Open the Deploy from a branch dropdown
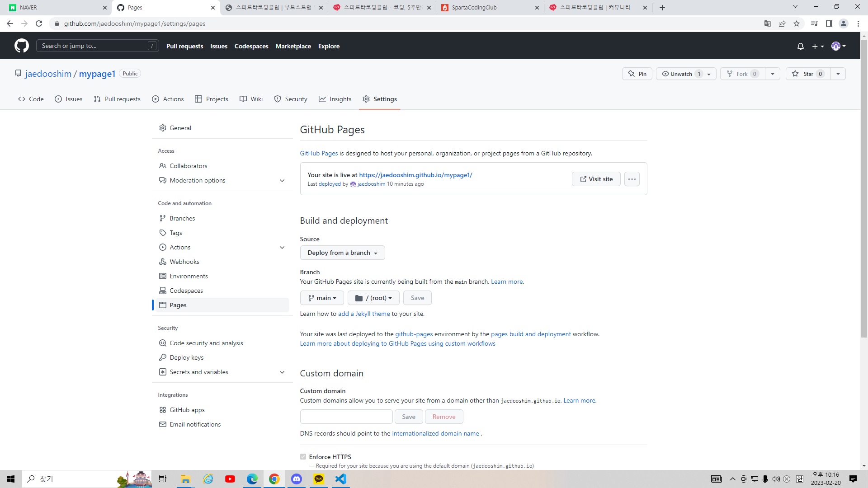Screen dimensions: 868x488 coord(342,253)
